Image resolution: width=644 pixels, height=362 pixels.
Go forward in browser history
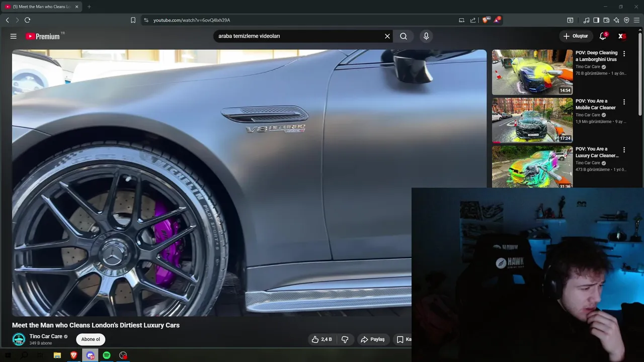coord(17,20)
